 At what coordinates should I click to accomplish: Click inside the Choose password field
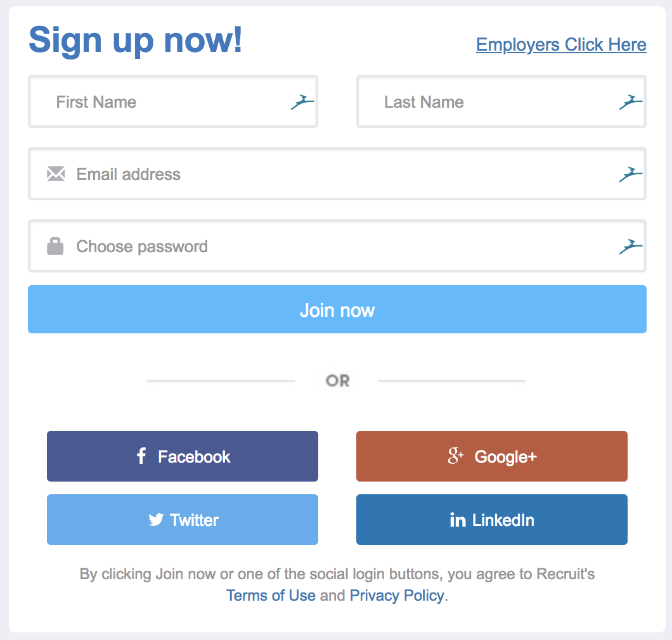[x=254, y=246]
